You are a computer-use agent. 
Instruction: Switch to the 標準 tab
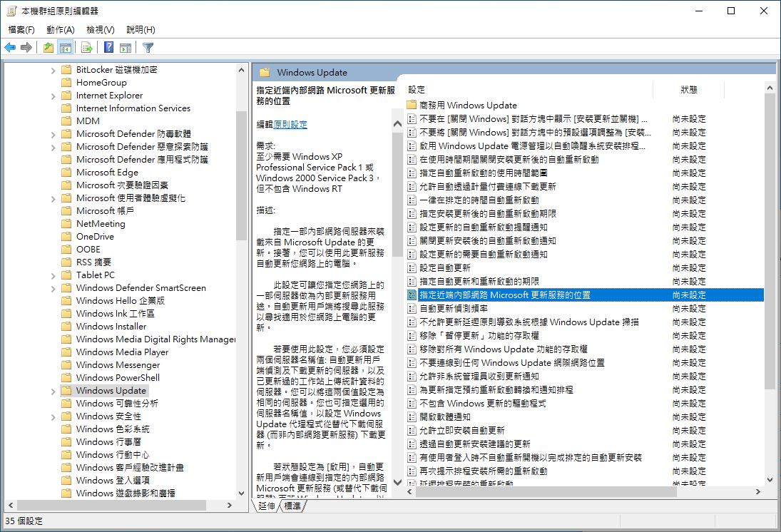(x=293, y=506)
